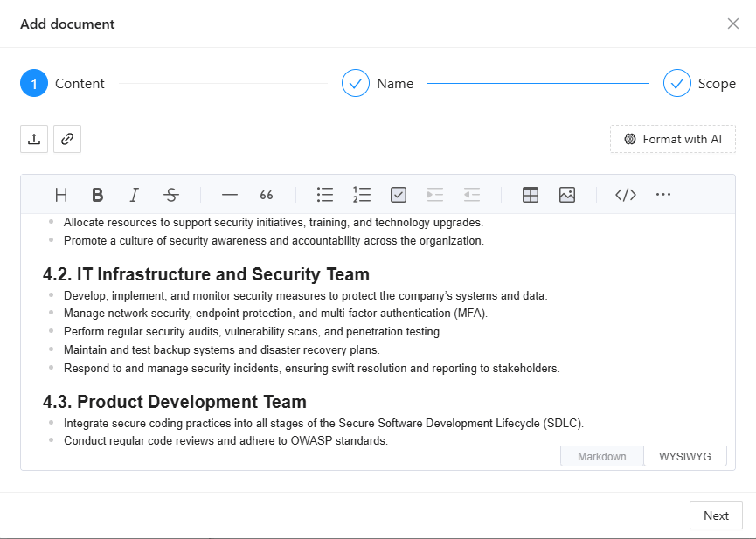Viewport: 756px width, 539px height.
Task: Expand more formatting options
Action: click(x=662, y=194)
